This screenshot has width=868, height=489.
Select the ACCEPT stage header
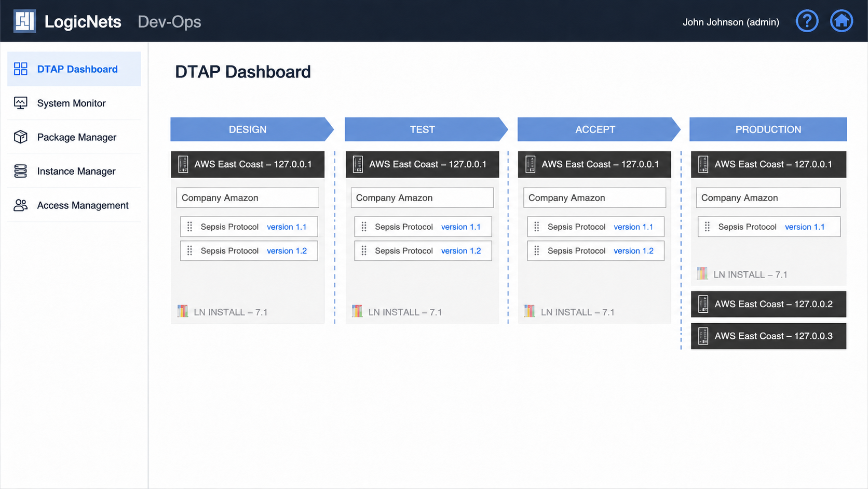coord(599,129)
